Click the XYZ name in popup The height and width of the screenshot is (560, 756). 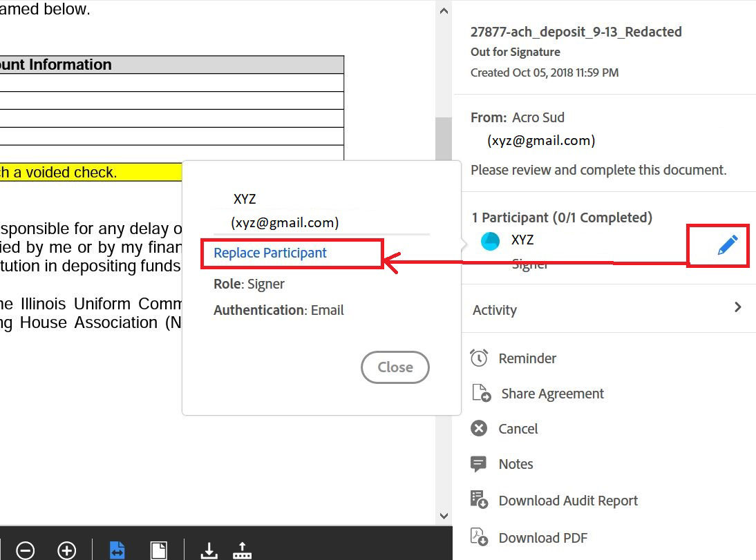[245, 199]
